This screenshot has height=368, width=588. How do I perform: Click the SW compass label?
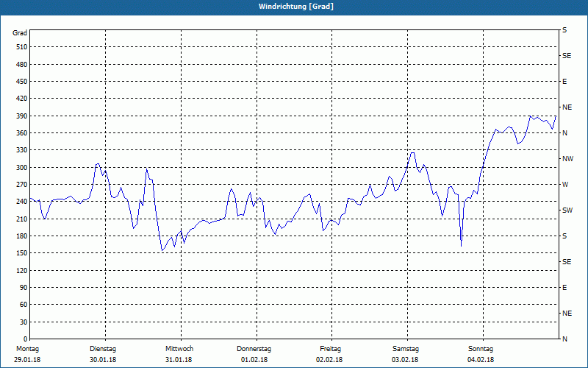(567, 210)
